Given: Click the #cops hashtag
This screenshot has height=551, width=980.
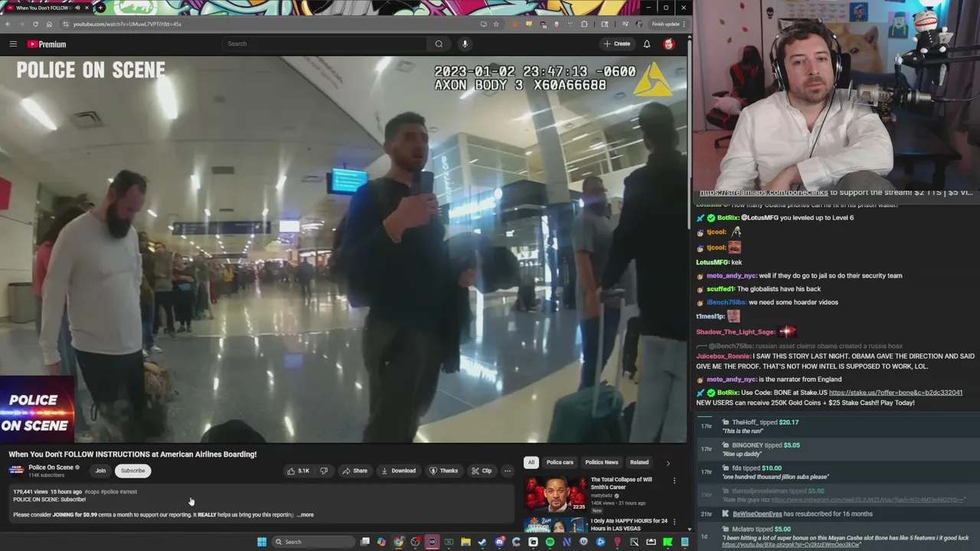Looking at the screenshot, I should [x=92, y=492].
